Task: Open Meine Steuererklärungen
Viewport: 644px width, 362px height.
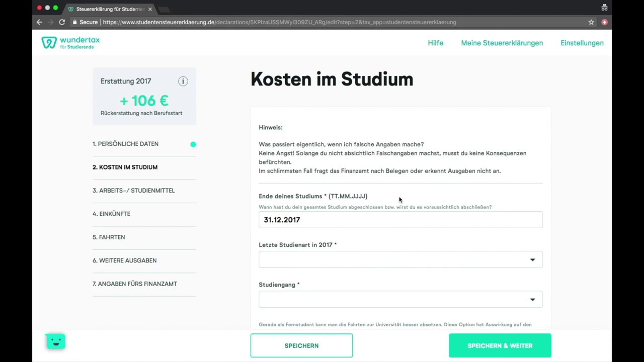Action: click(x=502, y=43)
